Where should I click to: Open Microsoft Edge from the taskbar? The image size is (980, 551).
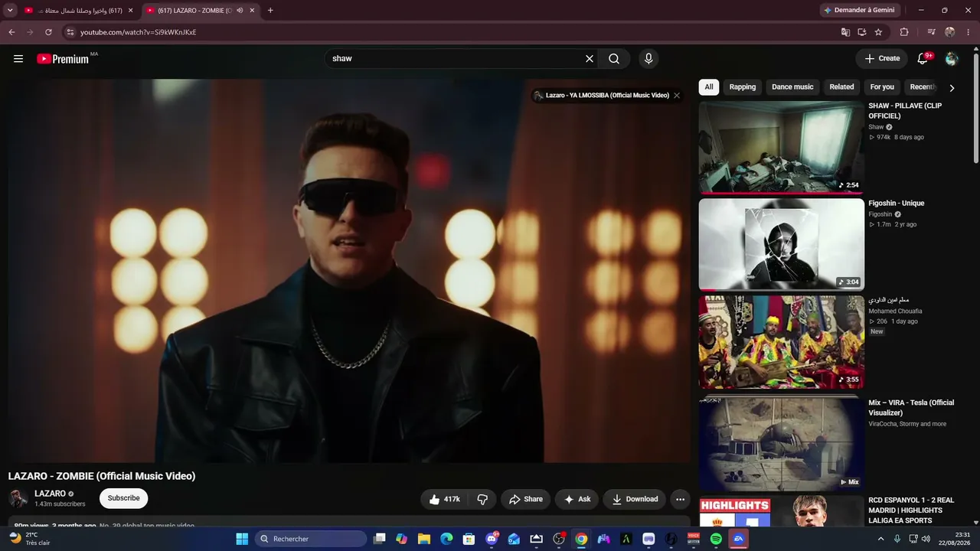(x=446, y=539)
